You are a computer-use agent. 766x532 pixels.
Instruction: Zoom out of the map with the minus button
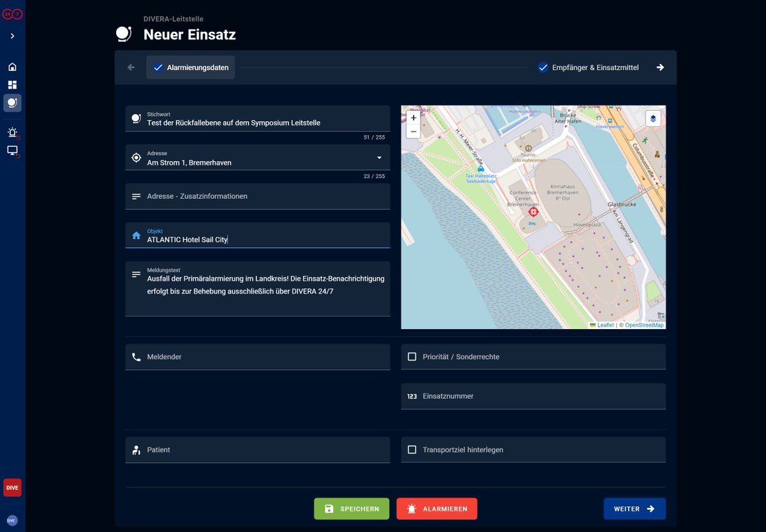pos(413,131)
